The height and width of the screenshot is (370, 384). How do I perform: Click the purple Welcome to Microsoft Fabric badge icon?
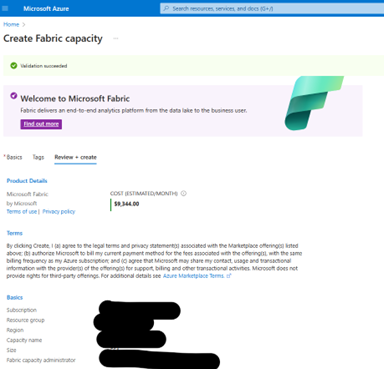pos(13,96)
